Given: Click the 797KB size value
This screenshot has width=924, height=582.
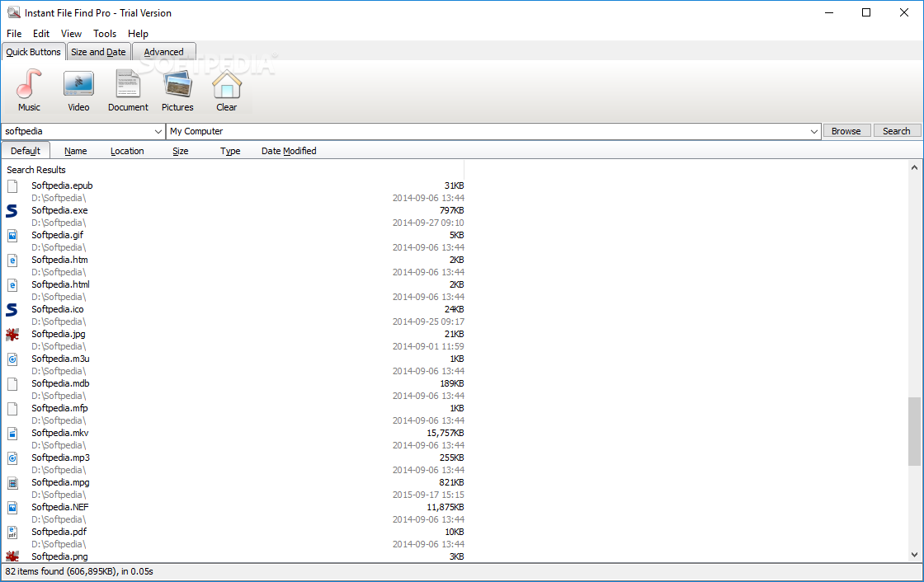Looking at the screenshot, I should coord(451,210).
